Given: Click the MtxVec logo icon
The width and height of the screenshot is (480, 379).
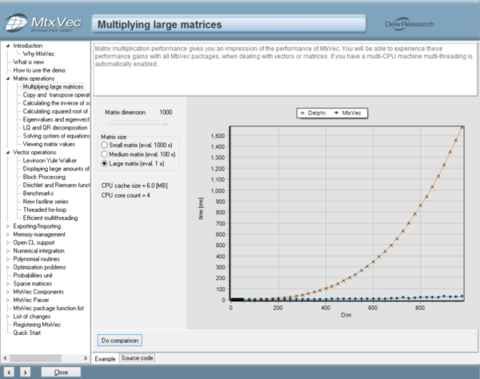Looking at the screenshot, I should point(16,23).
